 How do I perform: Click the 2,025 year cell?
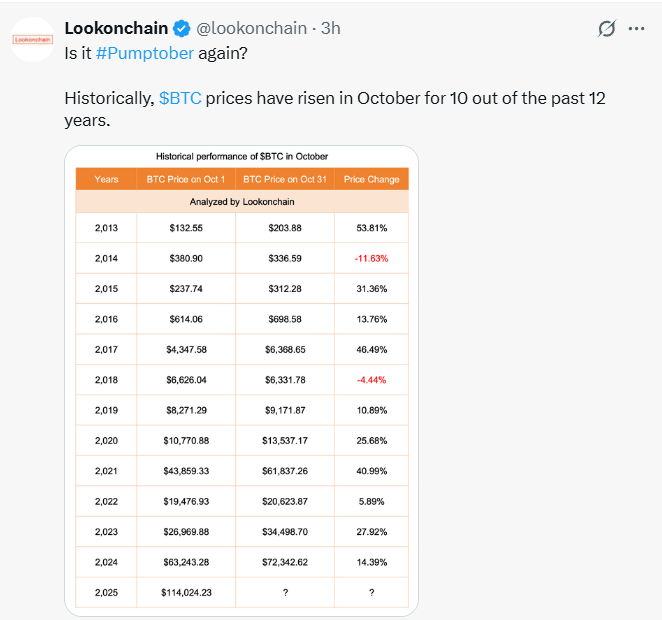[x=106, y=592]
